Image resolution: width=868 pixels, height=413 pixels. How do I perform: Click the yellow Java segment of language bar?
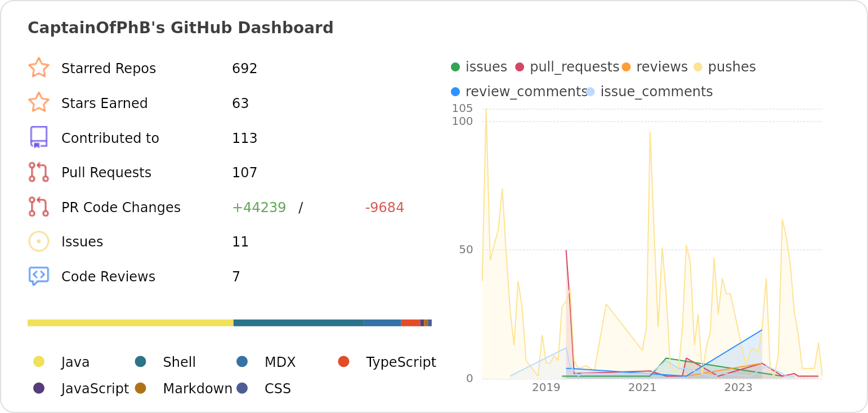(131, 323)
